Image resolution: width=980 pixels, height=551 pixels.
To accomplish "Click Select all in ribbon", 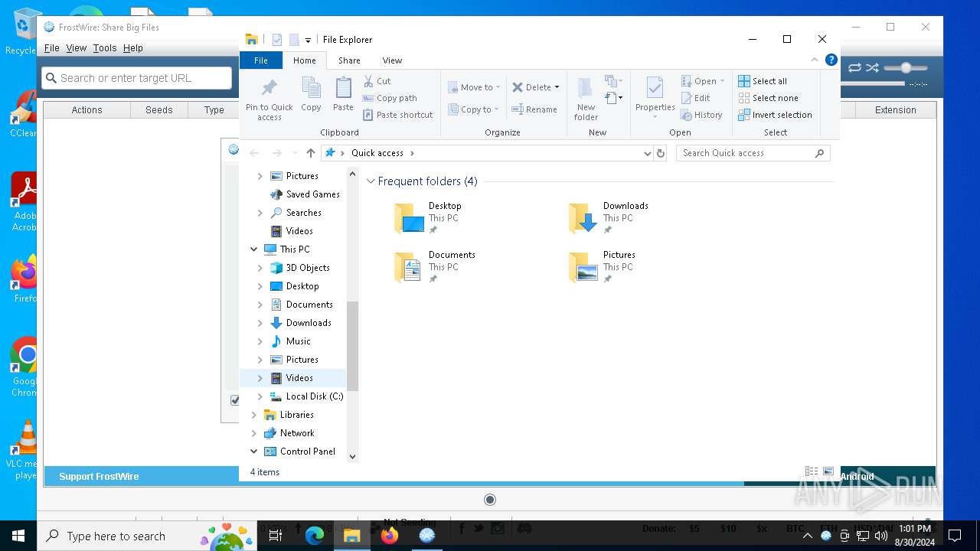I will pos(763,81).
